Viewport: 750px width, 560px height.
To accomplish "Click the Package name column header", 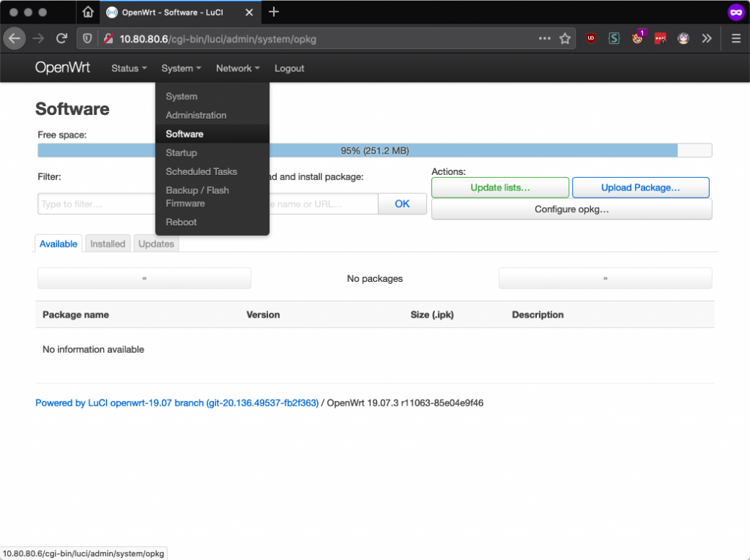I will [75, 315].
